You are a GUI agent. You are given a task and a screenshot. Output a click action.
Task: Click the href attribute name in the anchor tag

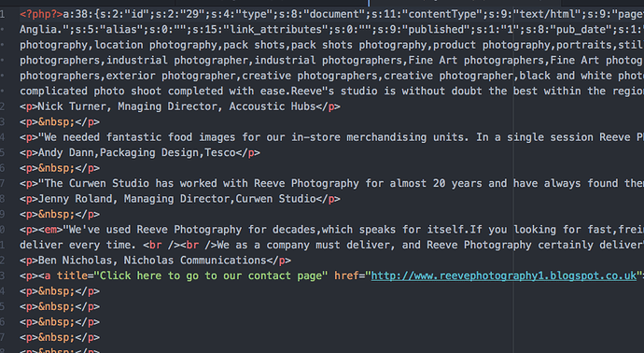(x=346, y=275)
